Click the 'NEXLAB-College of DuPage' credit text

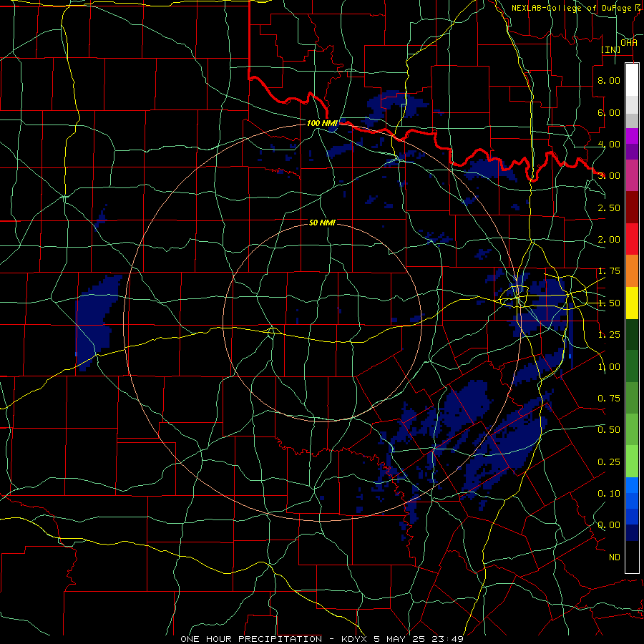571,8
